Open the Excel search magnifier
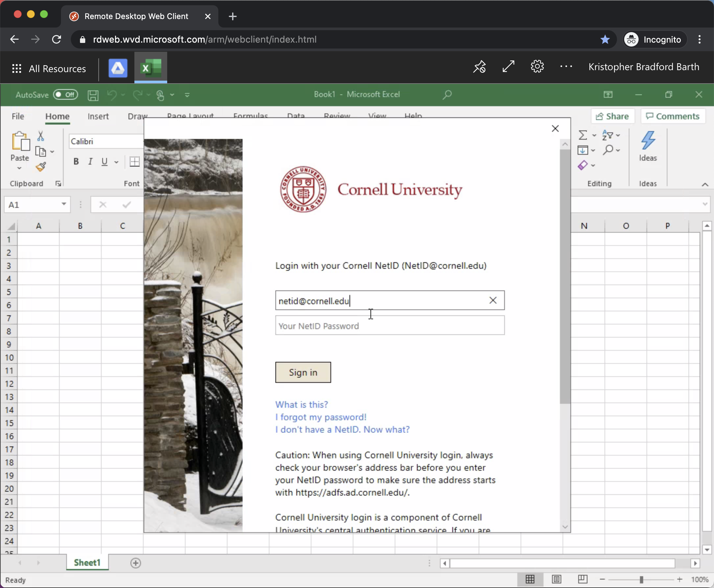The image size is (714, 588). coord(447,94)
